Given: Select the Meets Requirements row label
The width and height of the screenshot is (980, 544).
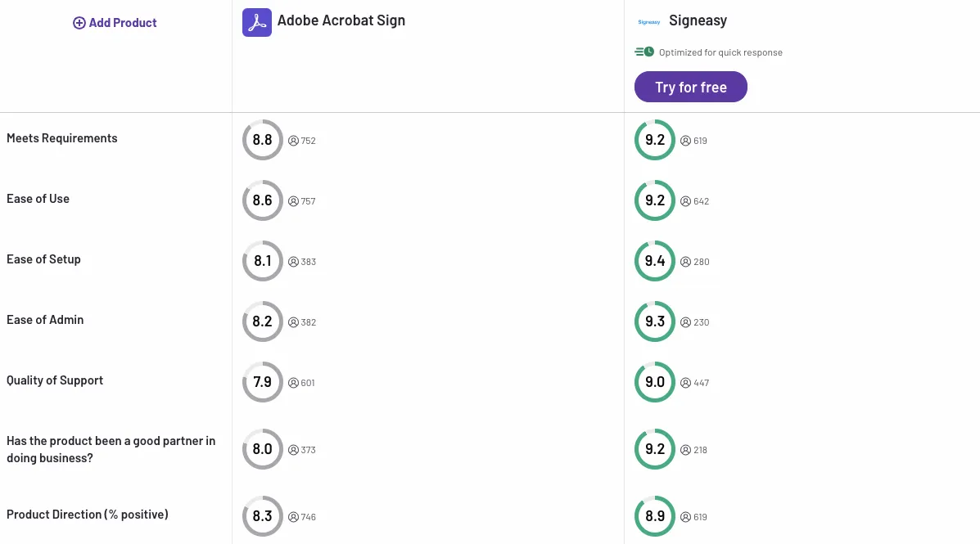Looking at the screenshot, I should pyautogui.click(x=61, y=137).
